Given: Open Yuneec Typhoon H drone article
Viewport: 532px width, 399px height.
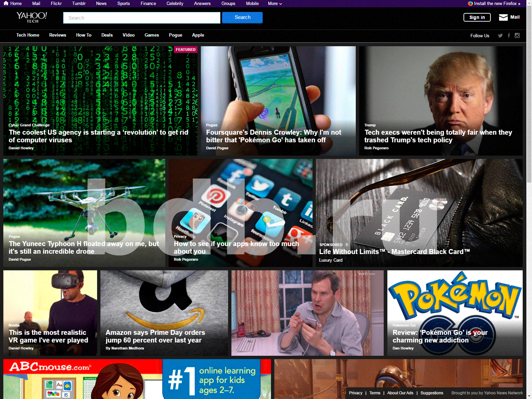Looking at the screenshot, I should click(x=84, y=247).
